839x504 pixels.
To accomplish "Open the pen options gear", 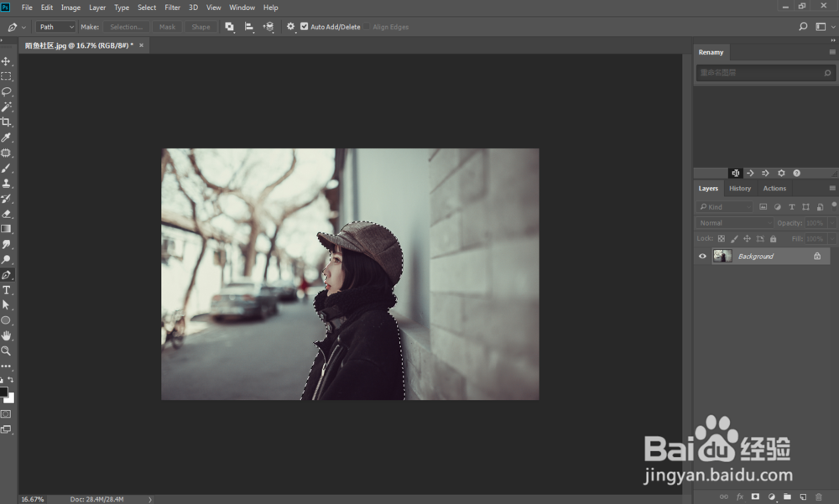I will click(290, 26).
